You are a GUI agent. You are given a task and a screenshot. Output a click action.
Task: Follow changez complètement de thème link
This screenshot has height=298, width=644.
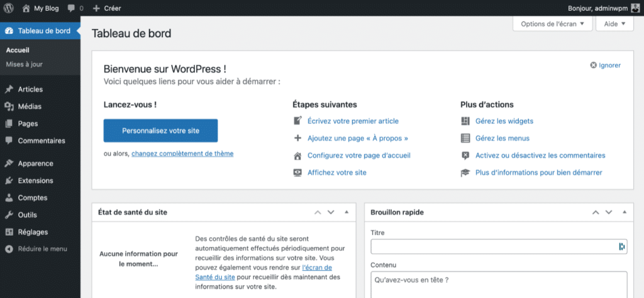(182, 154)
